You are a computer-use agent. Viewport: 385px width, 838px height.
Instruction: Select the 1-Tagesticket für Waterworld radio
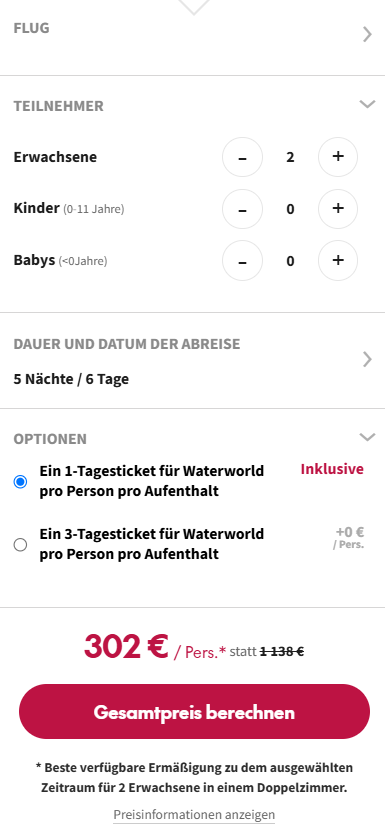pyautogui.click(x=20, y=482)
